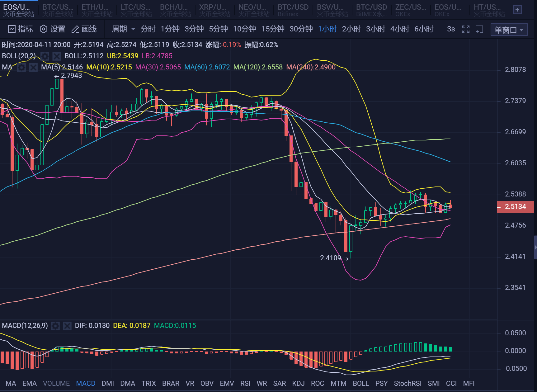537x392 pixels.
Task: Open MA indicator settings gear
Action: click(21, 67)
